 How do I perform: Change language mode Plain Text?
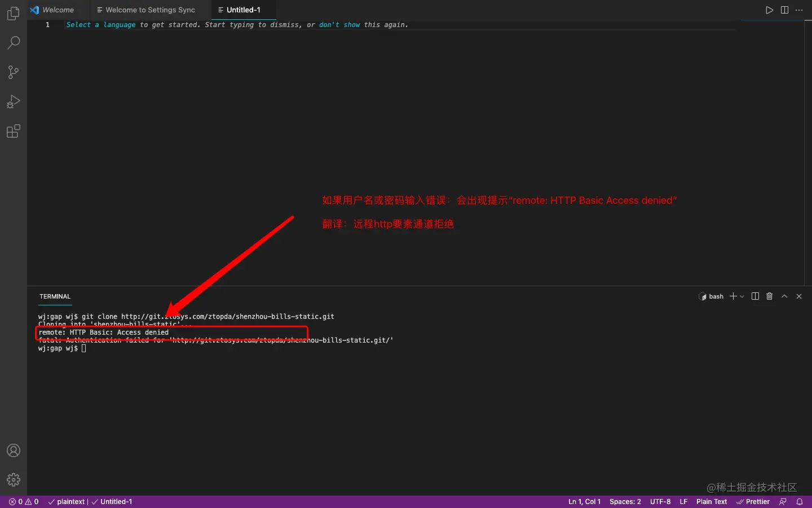tap(712, 502)
